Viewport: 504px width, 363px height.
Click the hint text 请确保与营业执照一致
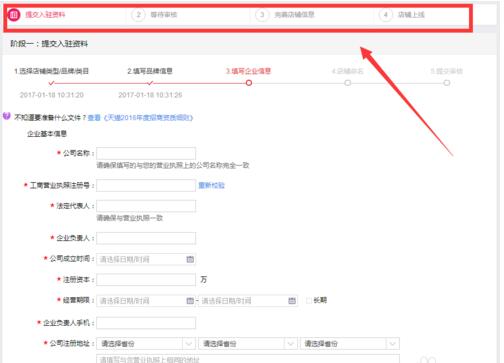pos(129,218)
